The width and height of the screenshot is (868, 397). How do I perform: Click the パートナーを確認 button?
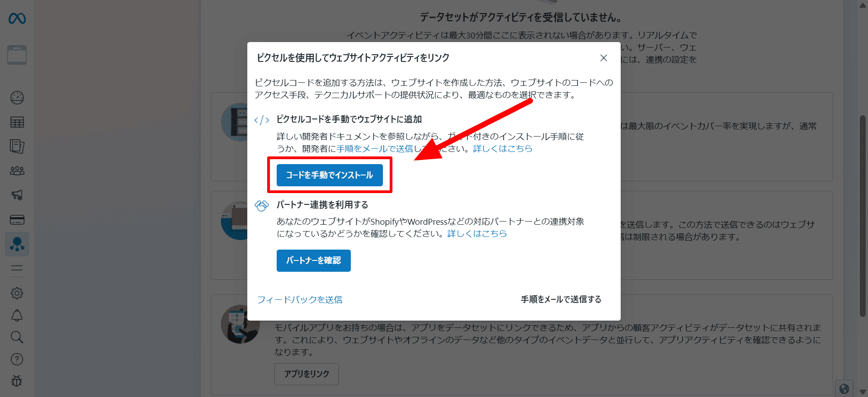coord(314,260)
